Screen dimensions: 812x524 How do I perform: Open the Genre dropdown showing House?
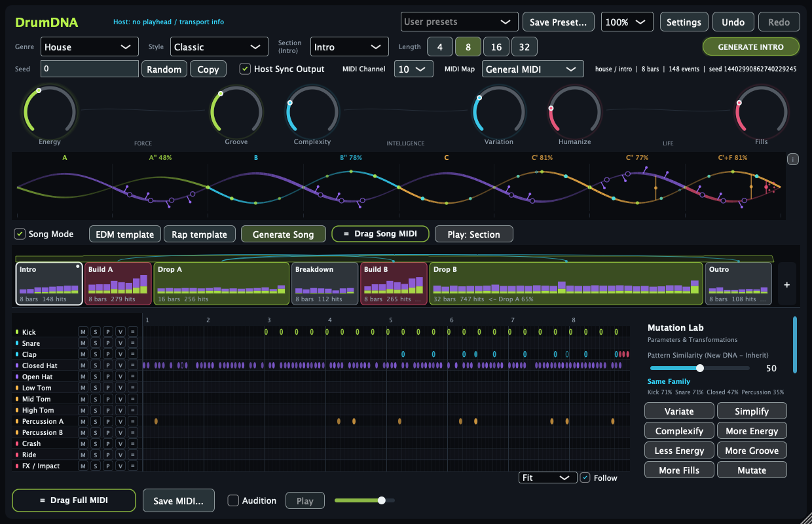[x=90, y=47]
